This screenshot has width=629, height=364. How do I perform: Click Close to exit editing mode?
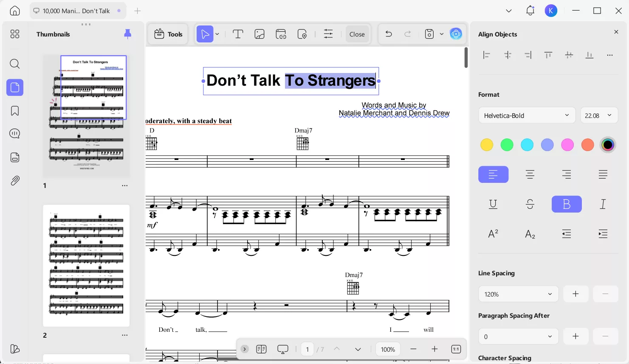(x=357, y=34)
